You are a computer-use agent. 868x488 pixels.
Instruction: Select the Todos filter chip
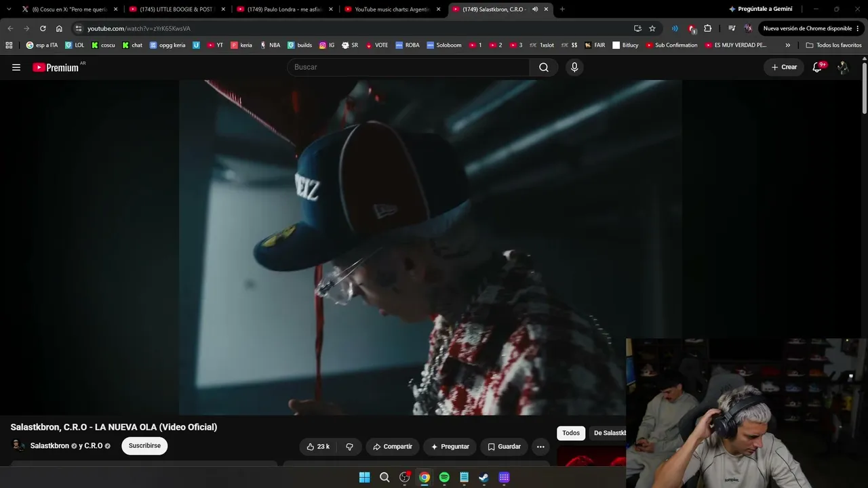click(571, 433)
